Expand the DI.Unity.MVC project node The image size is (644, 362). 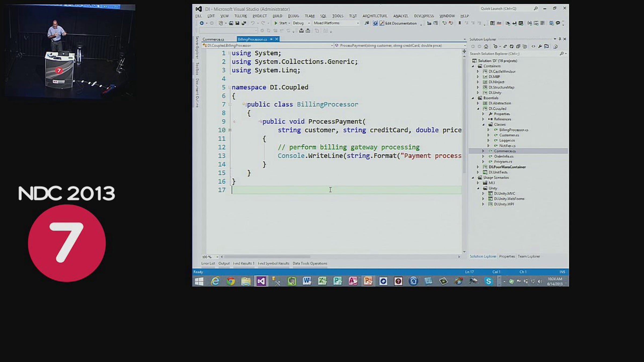pos(483,193)
